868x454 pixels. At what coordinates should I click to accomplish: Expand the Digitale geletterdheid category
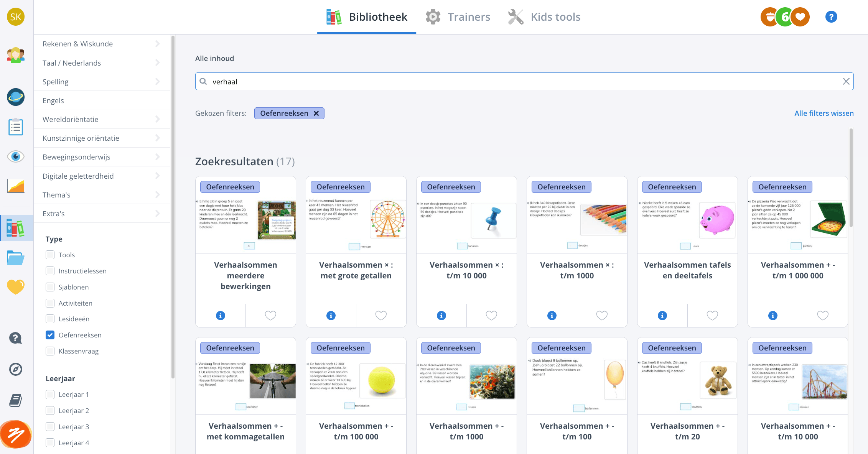pos(102,176)
